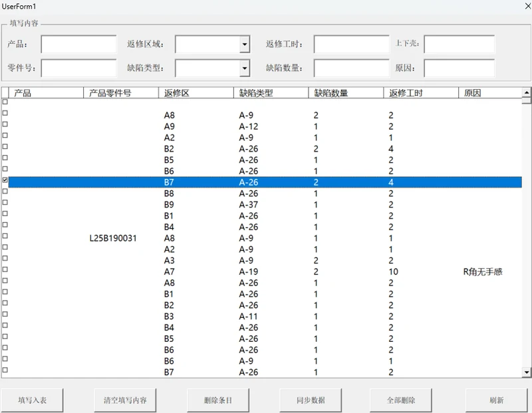Focus the 上下壳 text field

[459, 44]
